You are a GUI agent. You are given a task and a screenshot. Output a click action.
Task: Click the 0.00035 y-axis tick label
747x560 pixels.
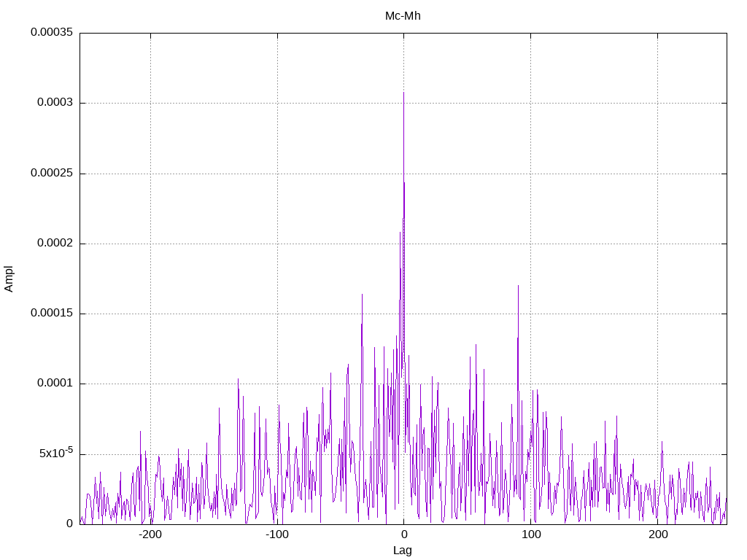point(52,32)
